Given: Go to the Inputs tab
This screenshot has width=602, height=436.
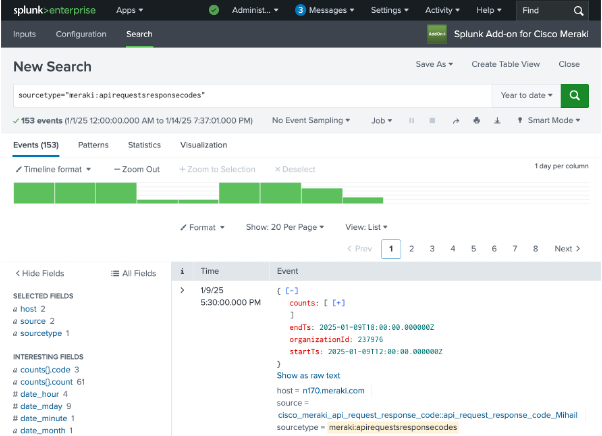Looking at the screenshot, I should coord(24,34).
